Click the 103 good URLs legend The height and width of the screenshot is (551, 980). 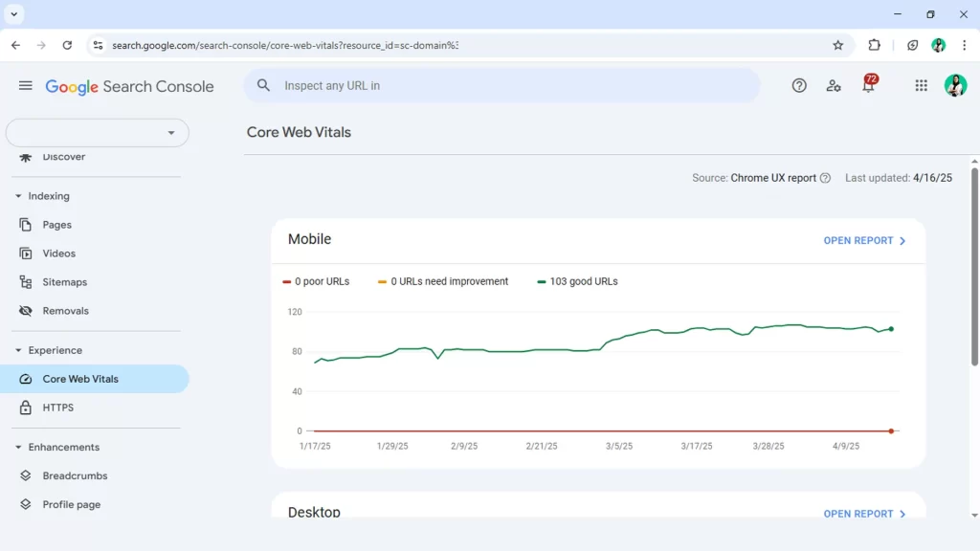(x=577, y=282)
